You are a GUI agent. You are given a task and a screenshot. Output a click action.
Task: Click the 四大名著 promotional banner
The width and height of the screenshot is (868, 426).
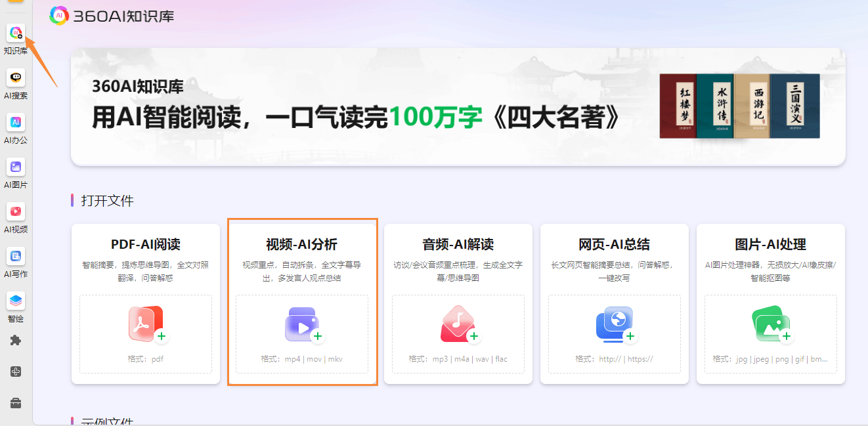(x=458, y=106)
